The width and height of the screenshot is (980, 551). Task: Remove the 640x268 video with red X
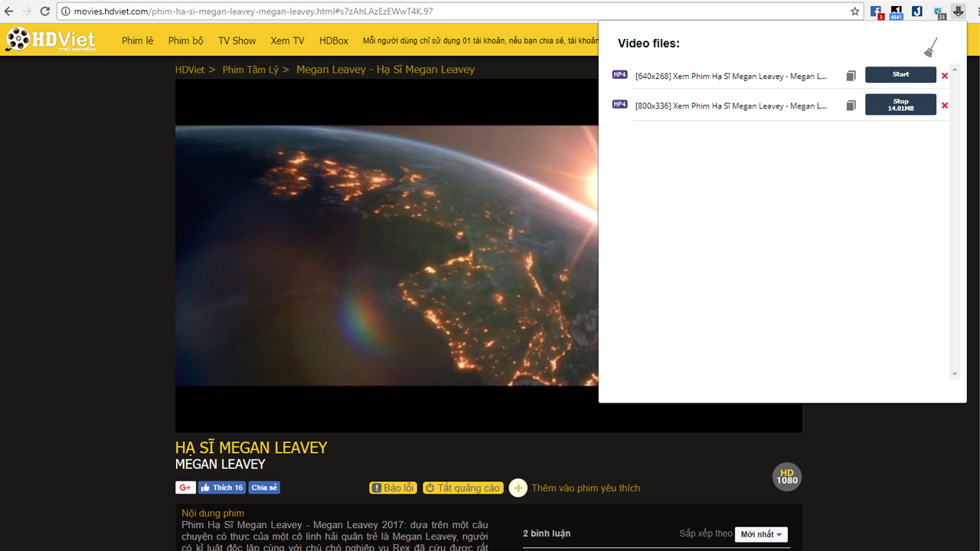click(945, 76)
